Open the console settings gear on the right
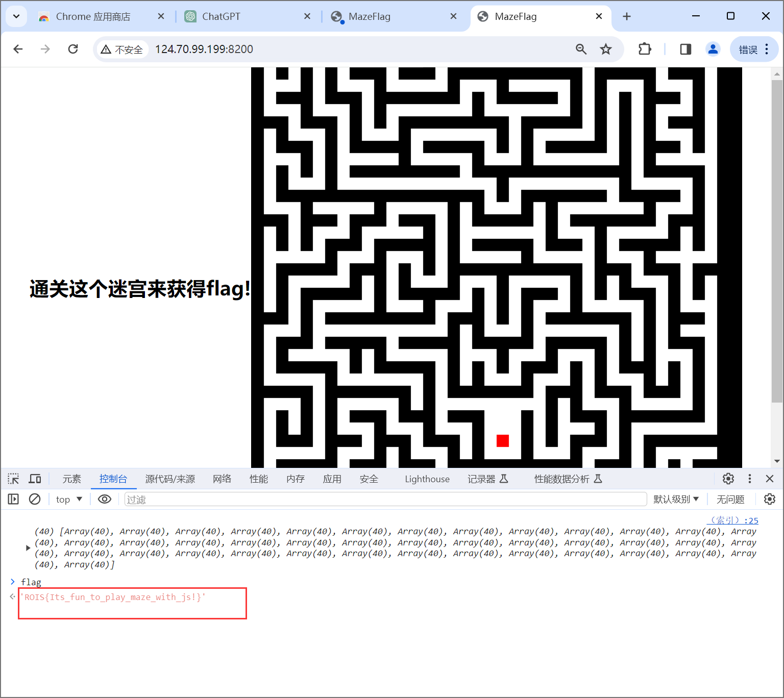 [x=770, y=499]
